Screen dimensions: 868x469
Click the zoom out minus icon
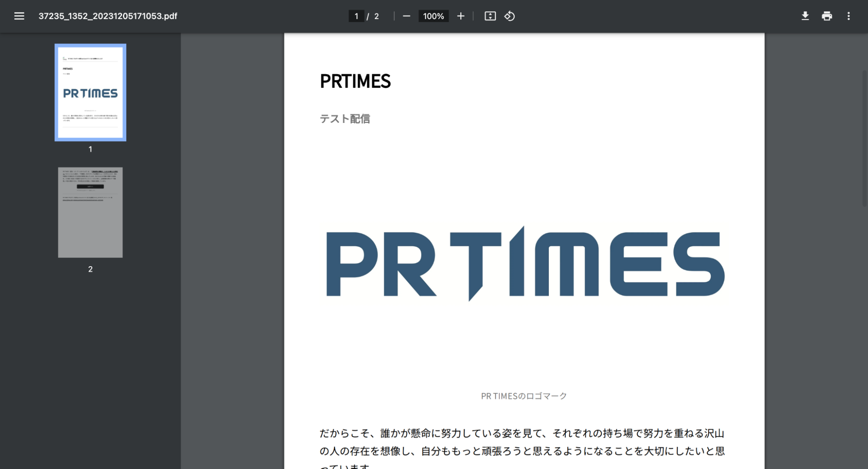point(406,16)
